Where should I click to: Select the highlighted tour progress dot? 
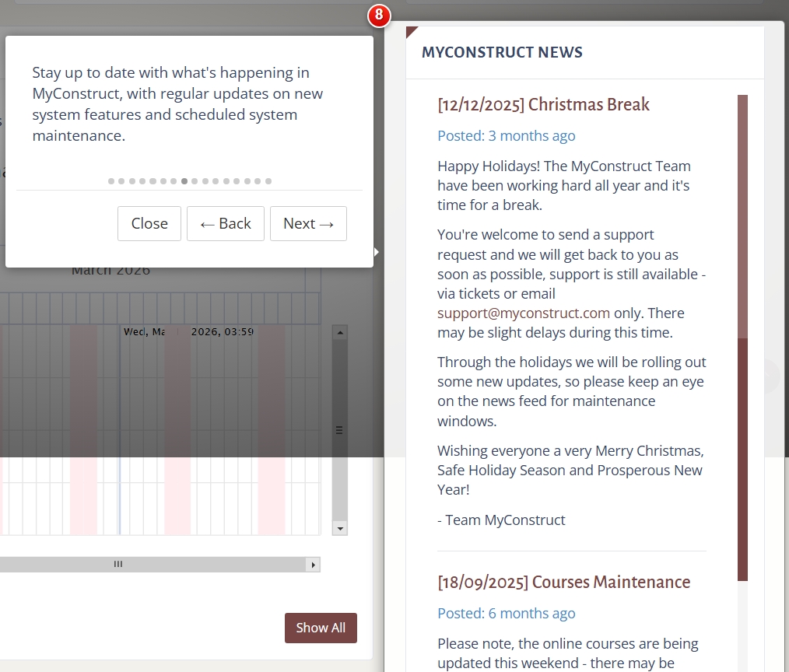coord(184,180)
